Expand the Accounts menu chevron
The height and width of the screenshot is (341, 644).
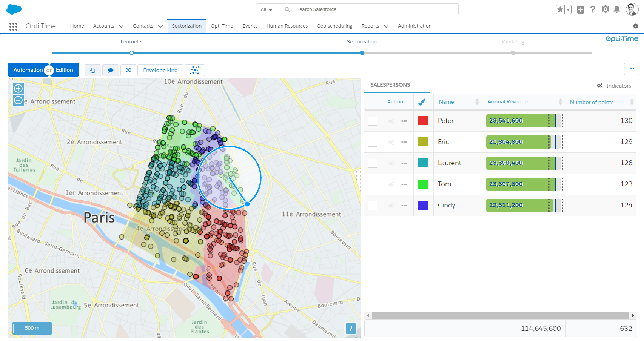point(121,26)
